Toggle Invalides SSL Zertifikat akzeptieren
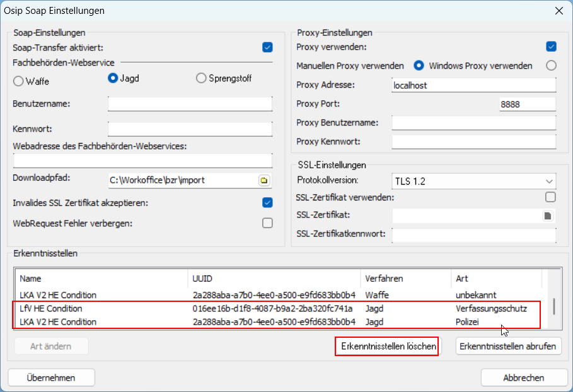573x392 pixels. point(267,203)
